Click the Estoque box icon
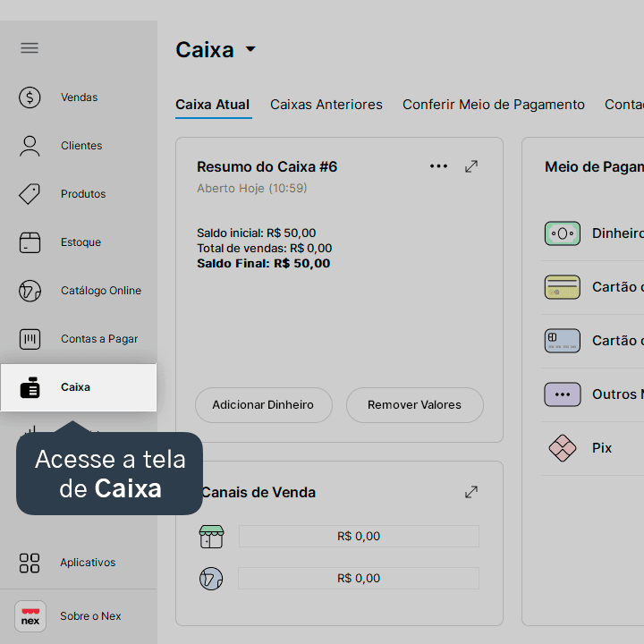Image resolution: width=644 pixels, height=644 pixels. click(x=30, y=242)
